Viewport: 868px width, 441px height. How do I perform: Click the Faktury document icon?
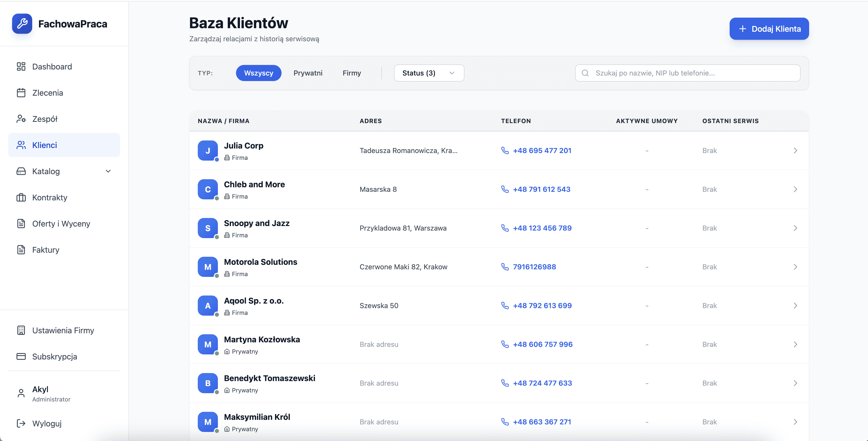pos(21,250)
